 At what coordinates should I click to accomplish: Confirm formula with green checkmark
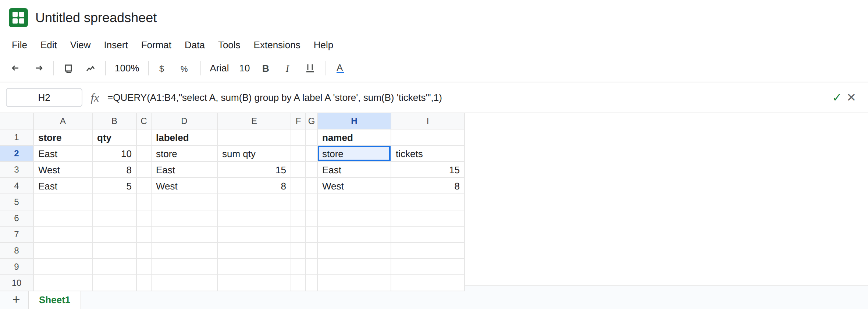(x=837, y=97)
